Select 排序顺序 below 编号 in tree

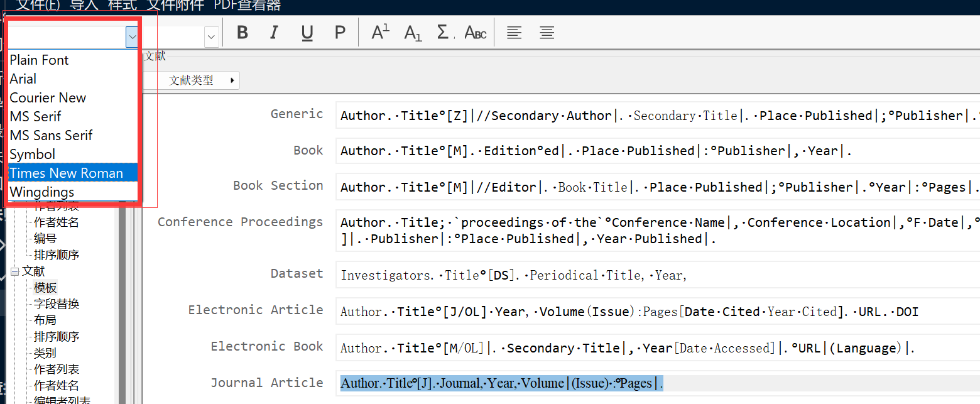pyautogui.click(x=57, y=255)
